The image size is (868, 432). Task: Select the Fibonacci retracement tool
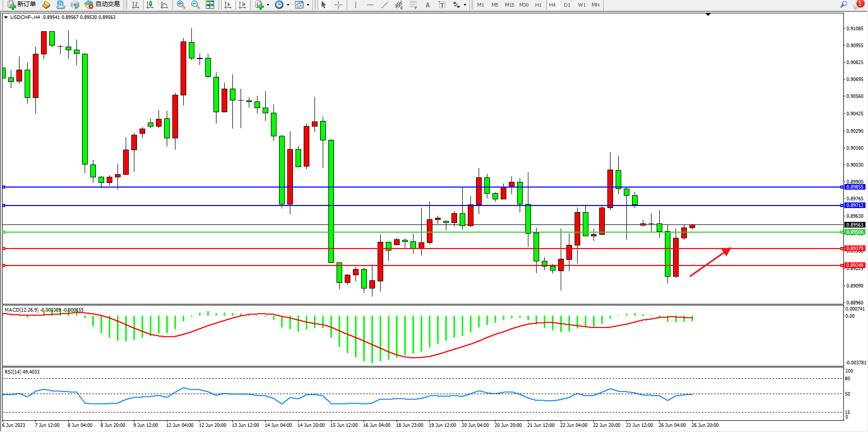click(x=413, y=5)
